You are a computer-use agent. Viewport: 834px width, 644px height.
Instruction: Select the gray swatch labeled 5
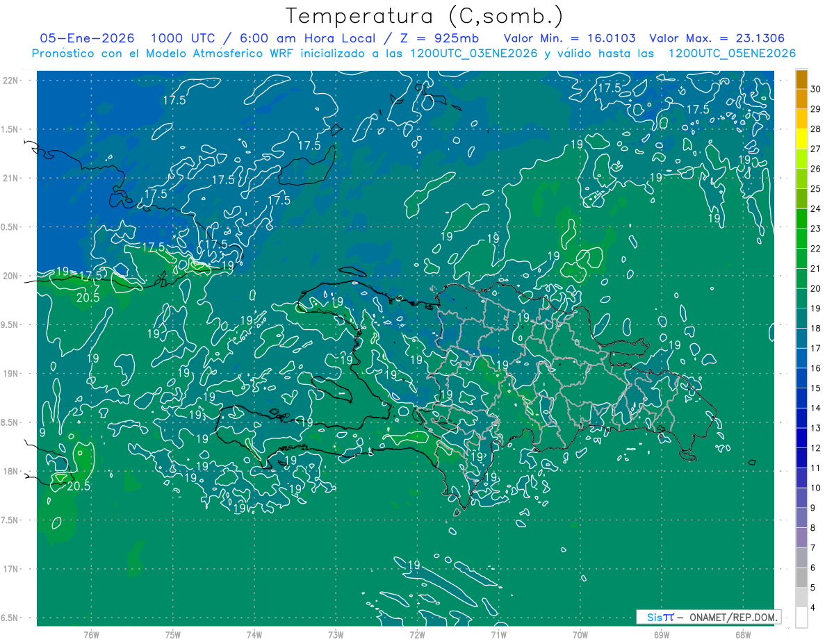[801, 578]
